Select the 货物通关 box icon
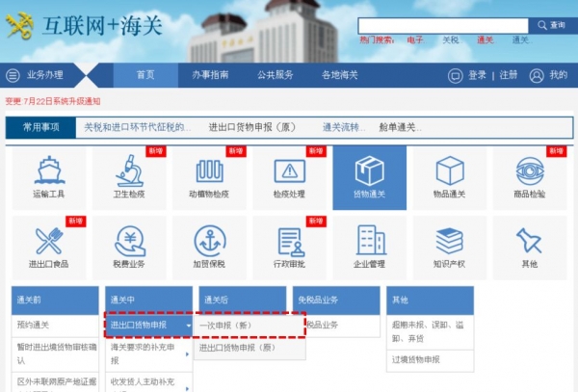The width and height of the screenshot is (578, 392). click(369, 172)
